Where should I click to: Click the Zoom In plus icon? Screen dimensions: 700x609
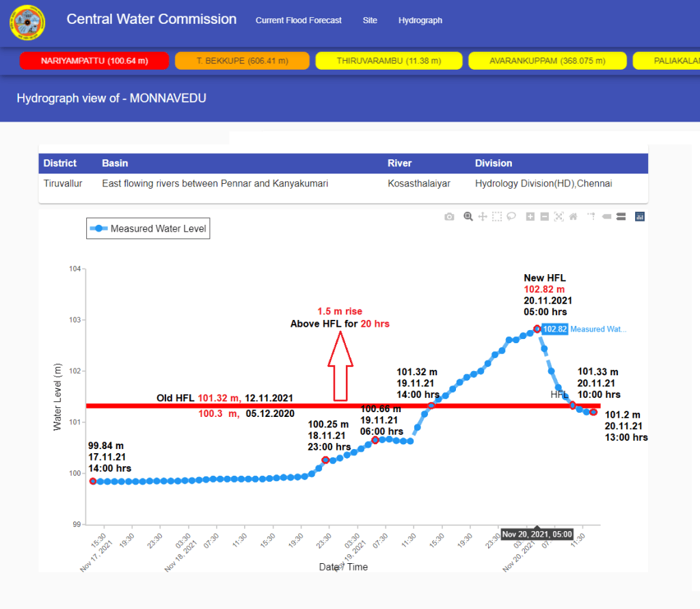pyautogui.click(x=530, y=217)
